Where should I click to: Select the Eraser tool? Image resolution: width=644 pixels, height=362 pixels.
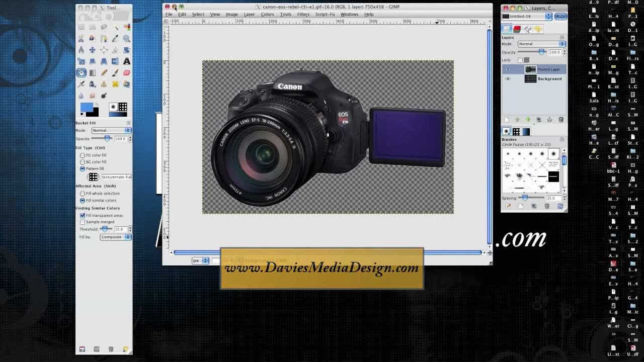(x=127, y=73)
